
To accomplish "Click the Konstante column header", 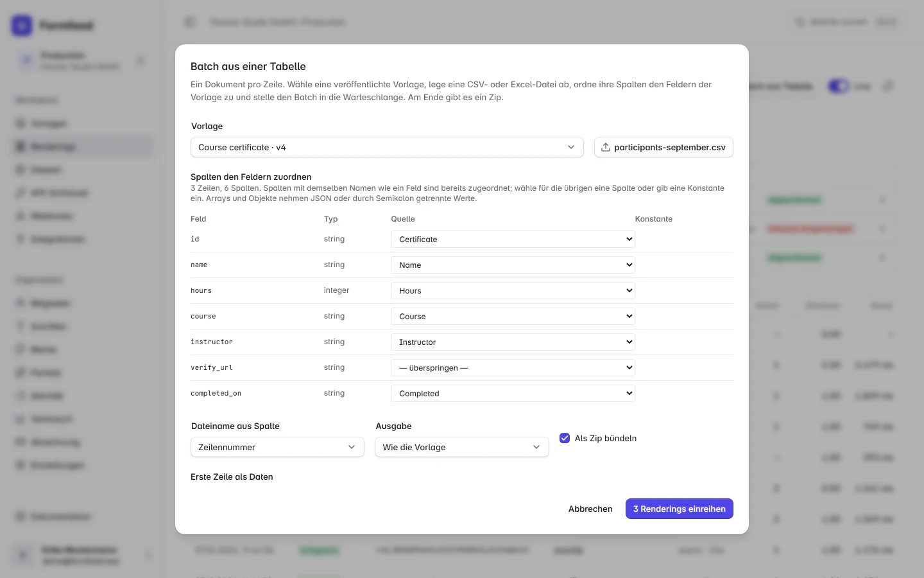I will tap(654, 219).
